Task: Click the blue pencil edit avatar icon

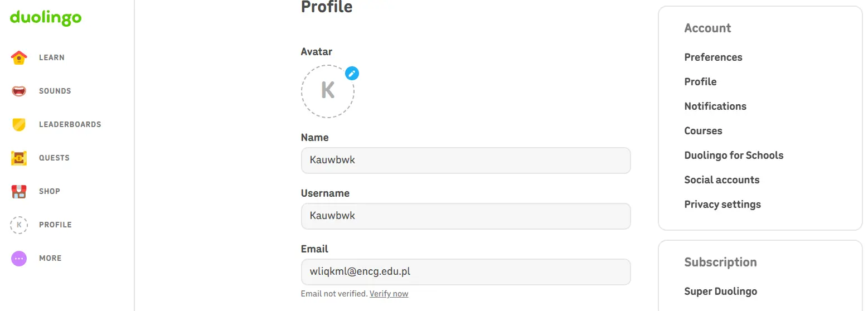Action: click(x=352, y=73)
